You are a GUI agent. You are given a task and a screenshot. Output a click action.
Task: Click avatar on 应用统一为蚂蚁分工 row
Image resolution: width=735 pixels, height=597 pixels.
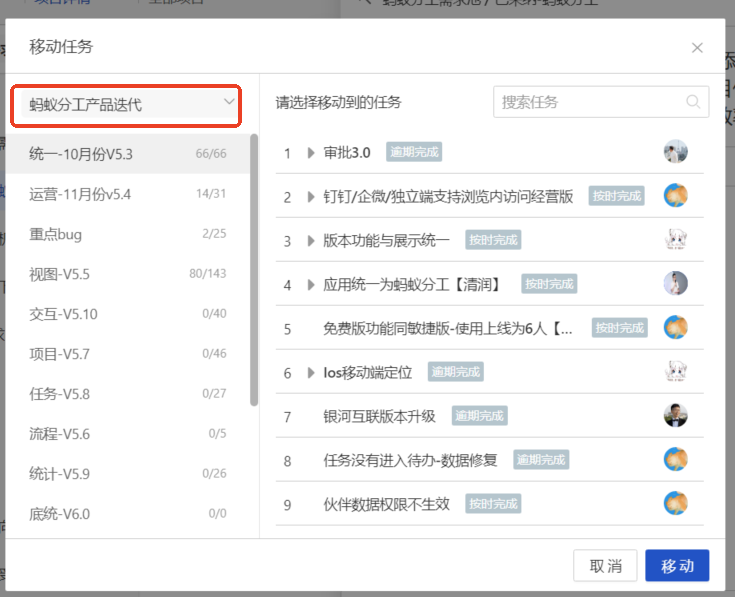(x=675, y=284)
